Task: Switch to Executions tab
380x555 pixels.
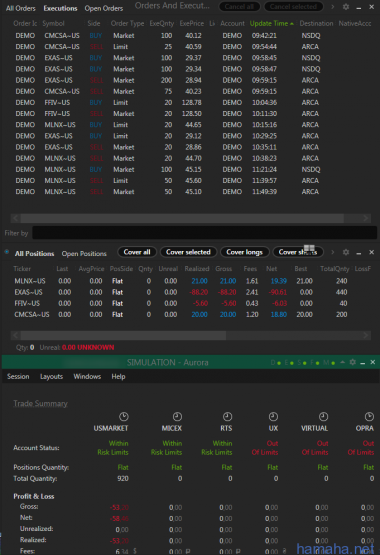Action: point(60,8)
